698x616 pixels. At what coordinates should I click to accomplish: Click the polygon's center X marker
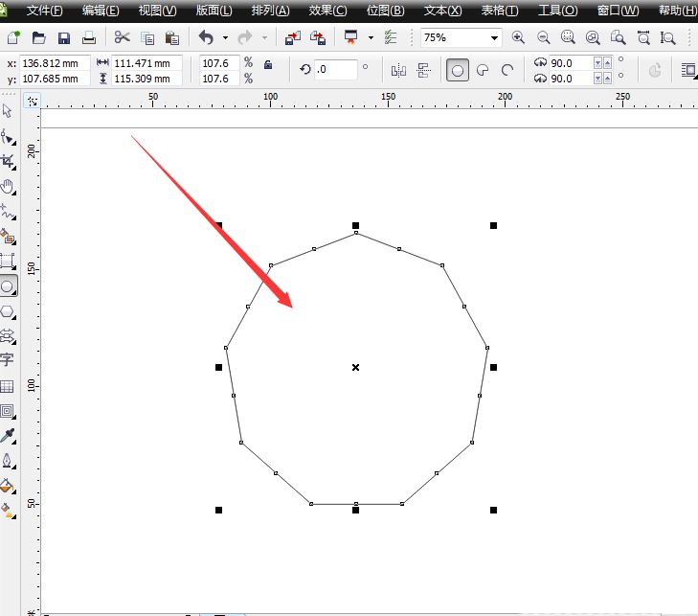click(355, 367)
